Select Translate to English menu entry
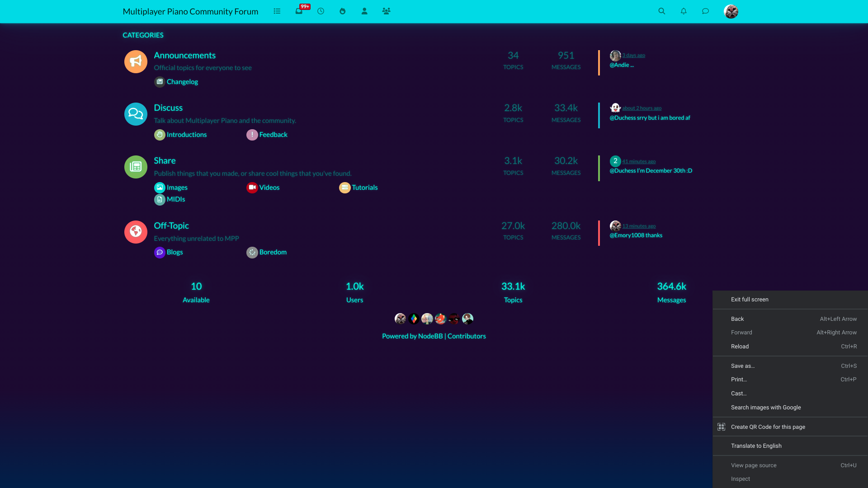The height and width of the screenshot is (488, 868). [x=756, y=446]
